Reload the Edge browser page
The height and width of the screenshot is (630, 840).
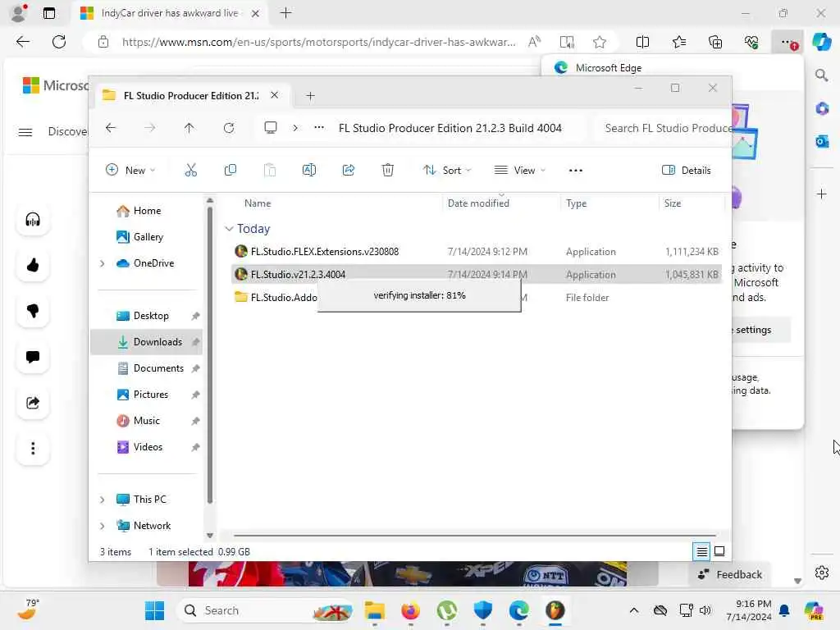(x=59, y=42)
